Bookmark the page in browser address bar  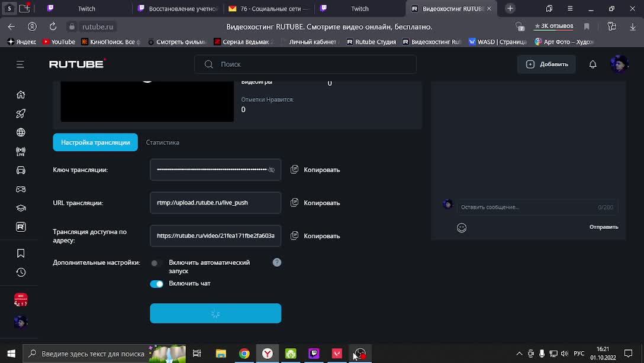587,27
